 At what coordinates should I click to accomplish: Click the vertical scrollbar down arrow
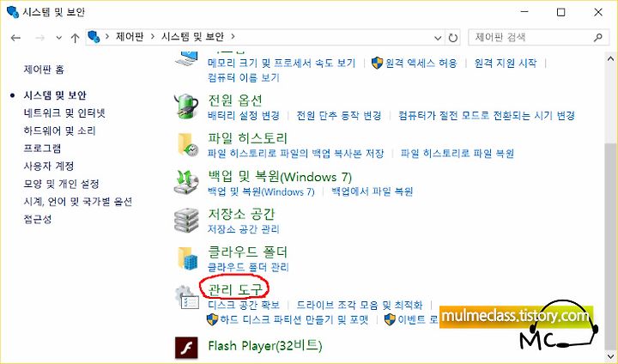point(610,355)
